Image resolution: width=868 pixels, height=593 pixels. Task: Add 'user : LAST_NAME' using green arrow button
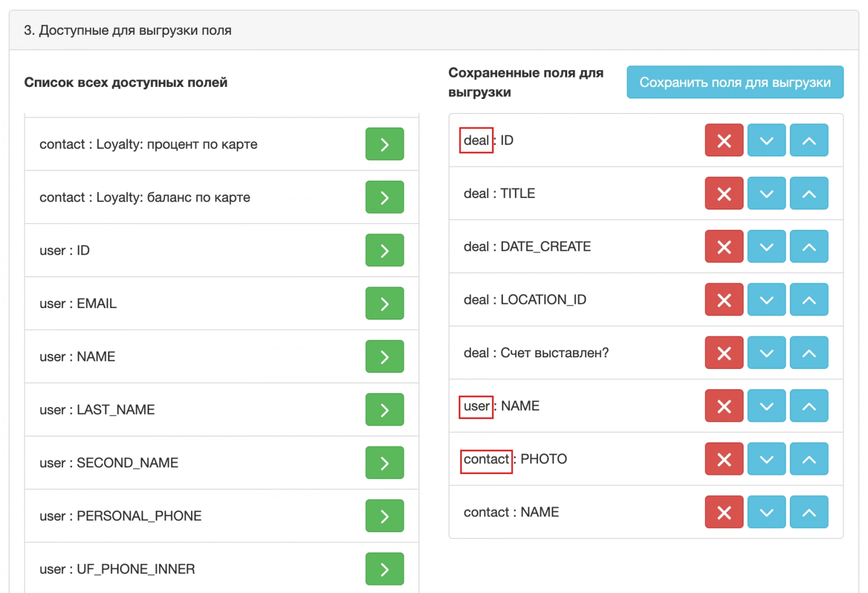tap(384, 409)
